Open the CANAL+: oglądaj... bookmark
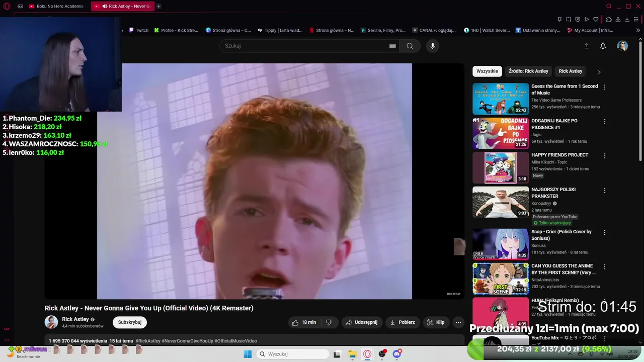This screenshot has width=644, height=362. pyautogui.click(x=434, y=30)
